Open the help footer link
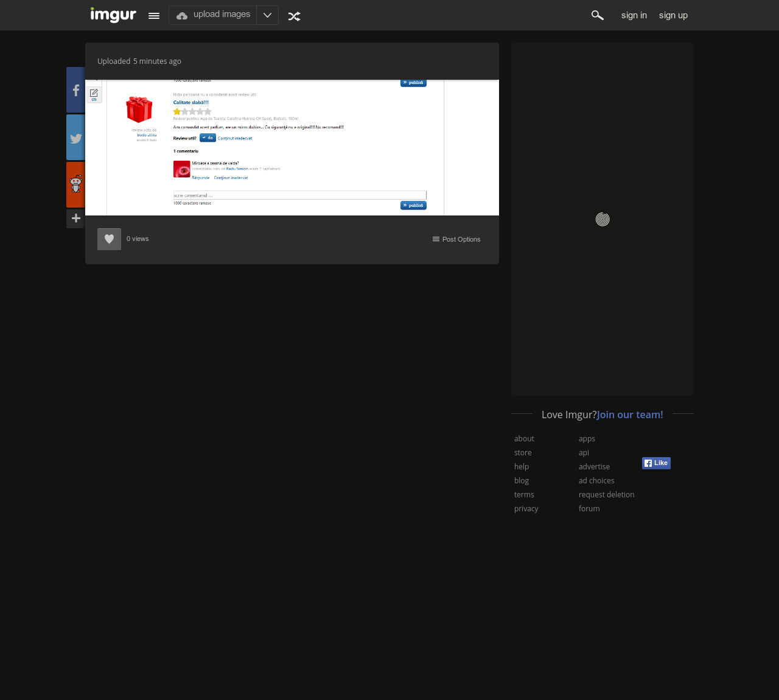This screenshot has width=779, height=700. click(x=522, y=467)
